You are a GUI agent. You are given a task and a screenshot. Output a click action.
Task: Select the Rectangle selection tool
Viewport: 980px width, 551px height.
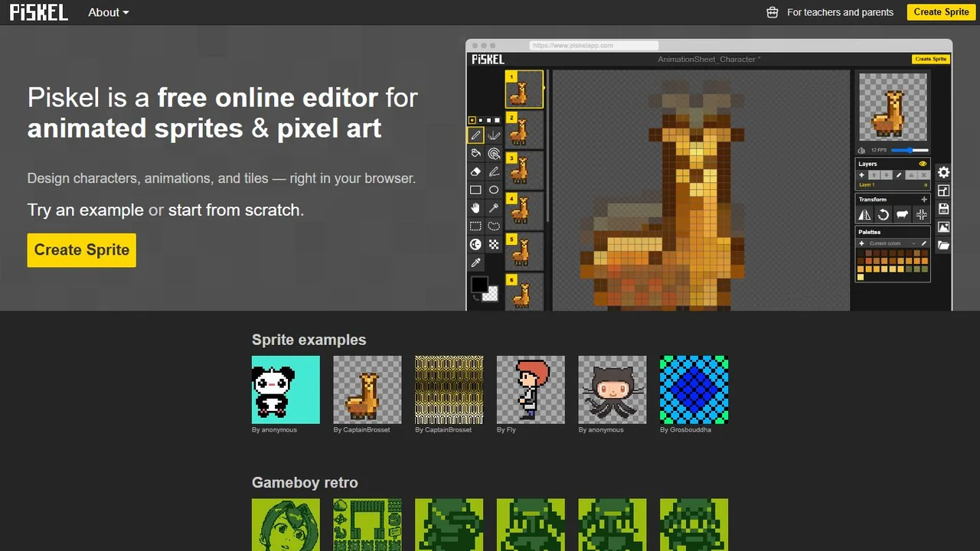click(x=475, y=227)
